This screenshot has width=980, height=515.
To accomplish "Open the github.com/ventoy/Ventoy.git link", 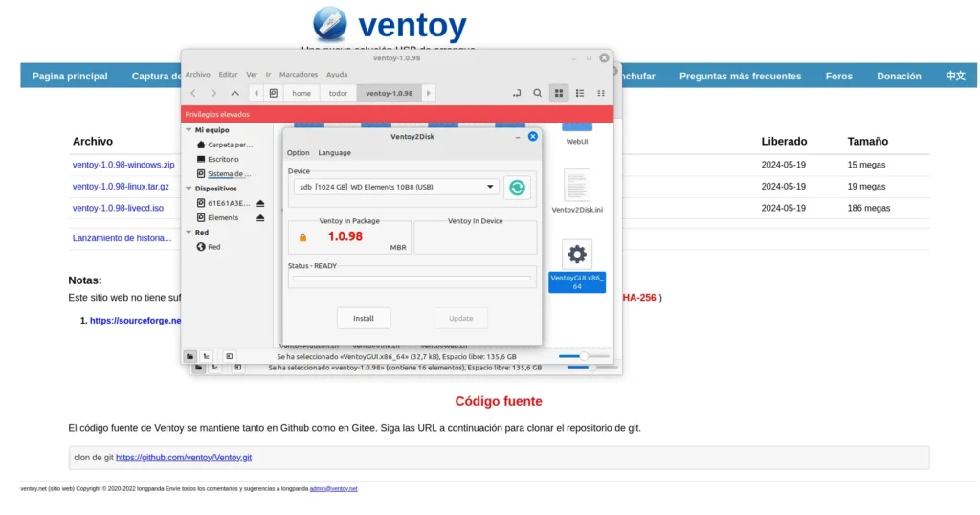I will click(x=184, y=458).
